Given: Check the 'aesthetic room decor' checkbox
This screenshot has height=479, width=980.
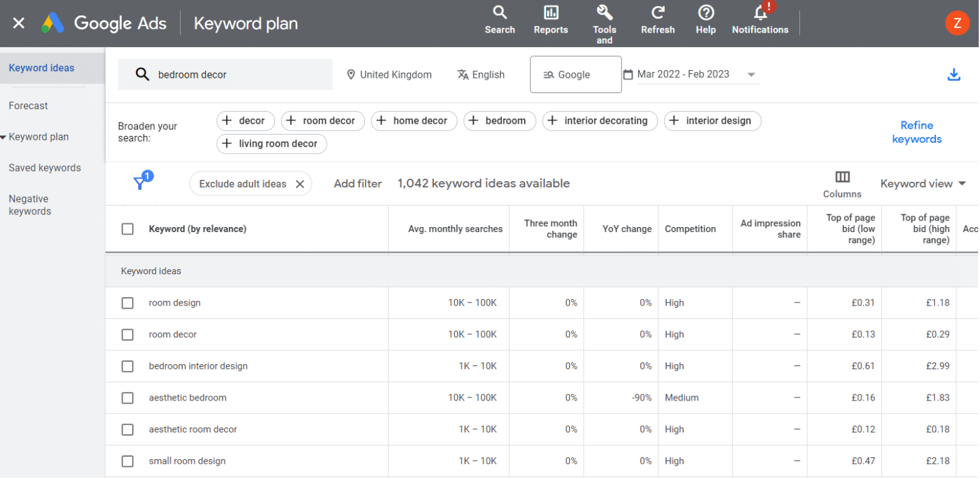Looking at the screenshot, I should [128, 429].
